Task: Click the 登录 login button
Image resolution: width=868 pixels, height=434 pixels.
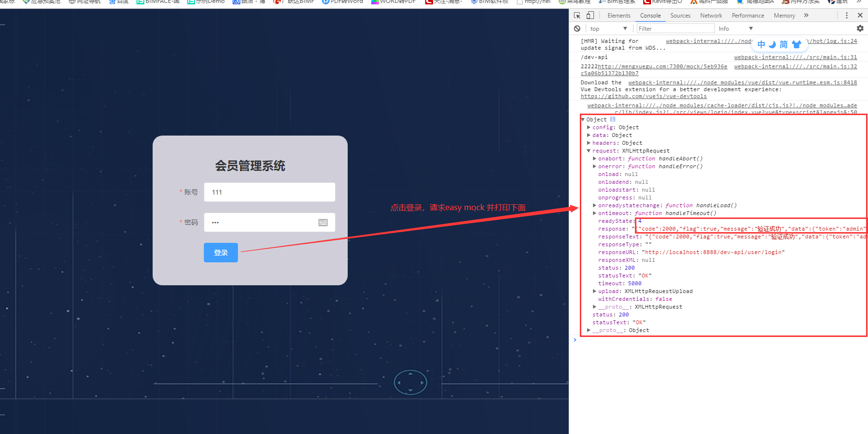Action: coord(221,253)
